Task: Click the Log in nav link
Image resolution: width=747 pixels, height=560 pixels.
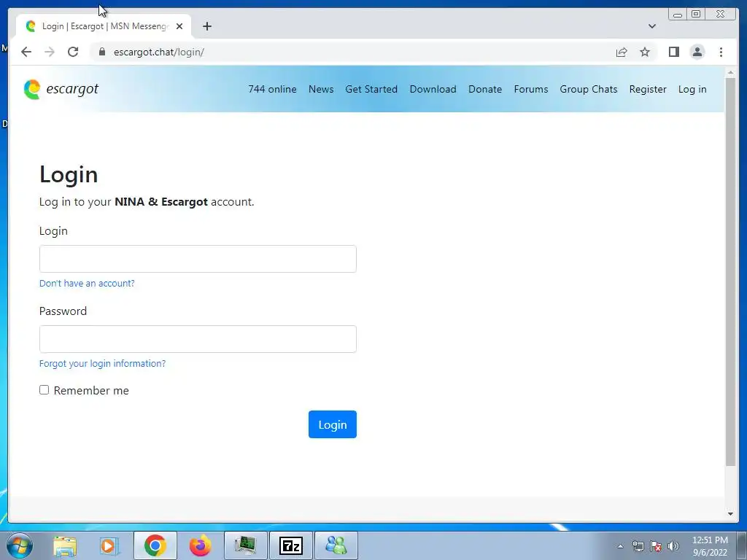Action: coord(693,89)
